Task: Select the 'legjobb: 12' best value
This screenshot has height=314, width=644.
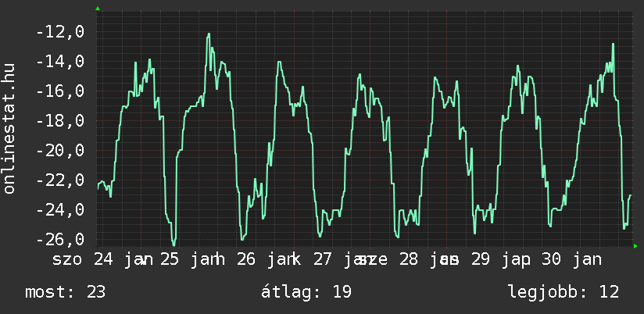Action: [x=563, y=292]
